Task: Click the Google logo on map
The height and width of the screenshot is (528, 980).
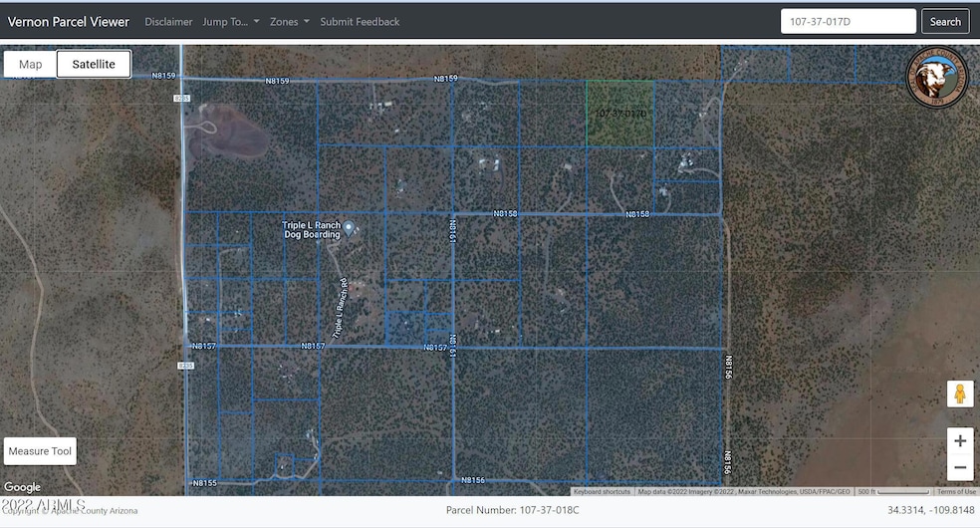Action: (x=22, y=487)
